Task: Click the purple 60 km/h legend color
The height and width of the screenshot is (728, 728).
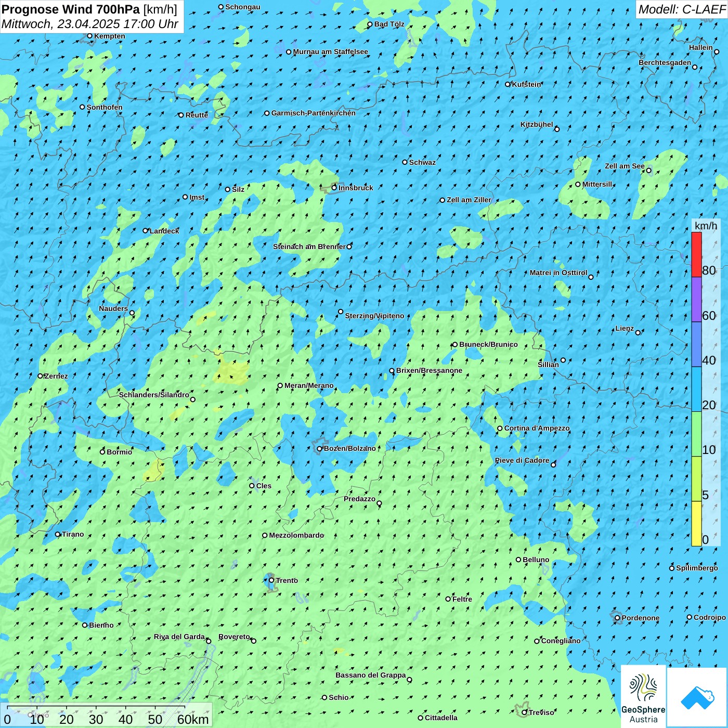Action: [696, 300]
